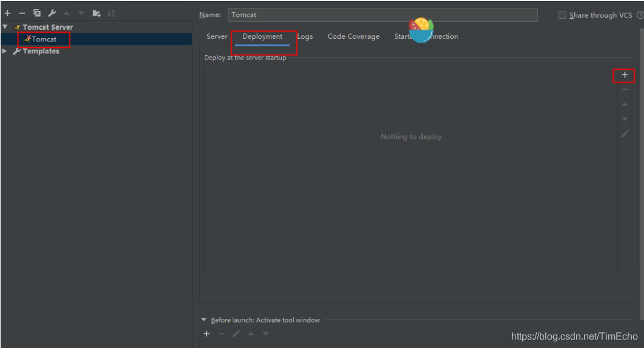The image size is (644, 348).
Task: Add deployment artifact with plus button
Action: click(x=625, y=75)
